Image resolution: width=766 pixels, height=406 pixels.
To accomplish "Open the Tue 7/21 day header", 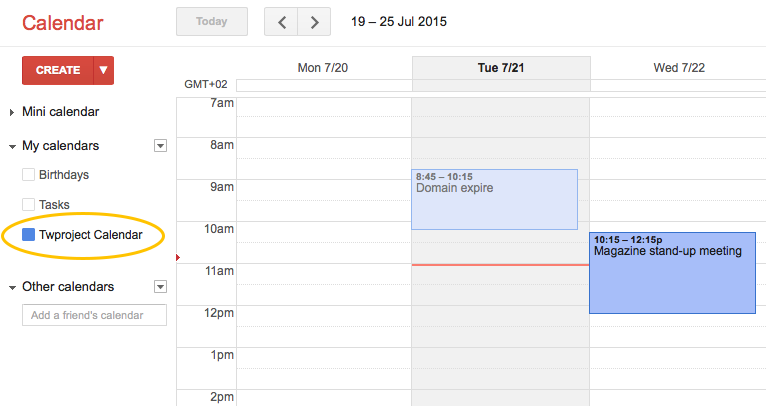I will pos(501,68).
